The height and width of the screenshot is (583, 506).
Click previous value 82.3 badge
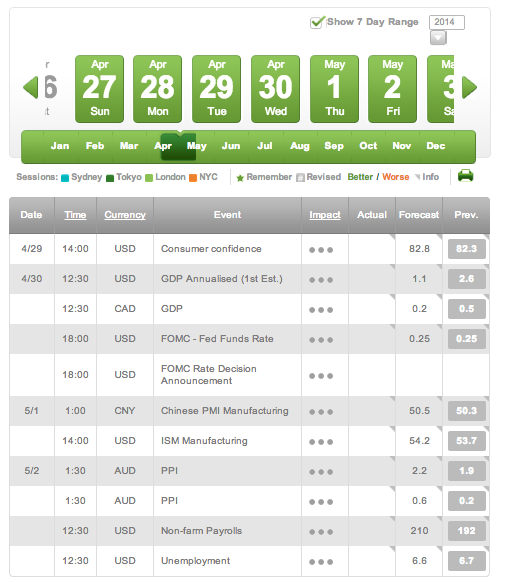[467, 249]
